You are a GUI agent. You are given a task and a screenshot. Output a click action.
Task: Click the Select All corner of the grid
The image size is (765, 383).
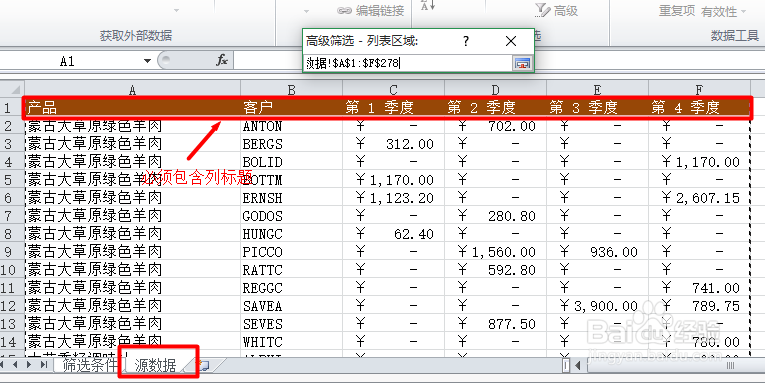pos(12,89)
